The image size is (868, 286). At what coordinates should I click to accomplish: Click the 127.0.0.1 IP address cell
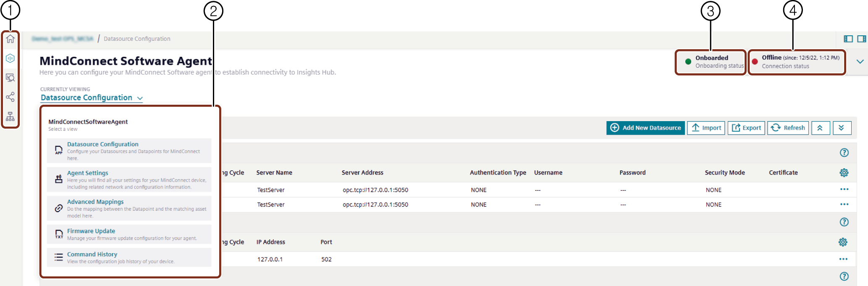click(270, 259)
